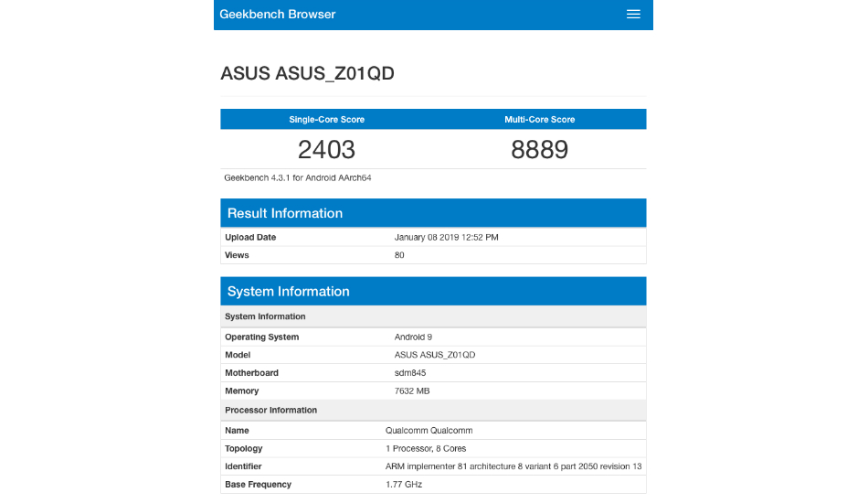This screenshot has width=868, height=503.
Task: Open the hamburger navigation menu
Action: 633,15
